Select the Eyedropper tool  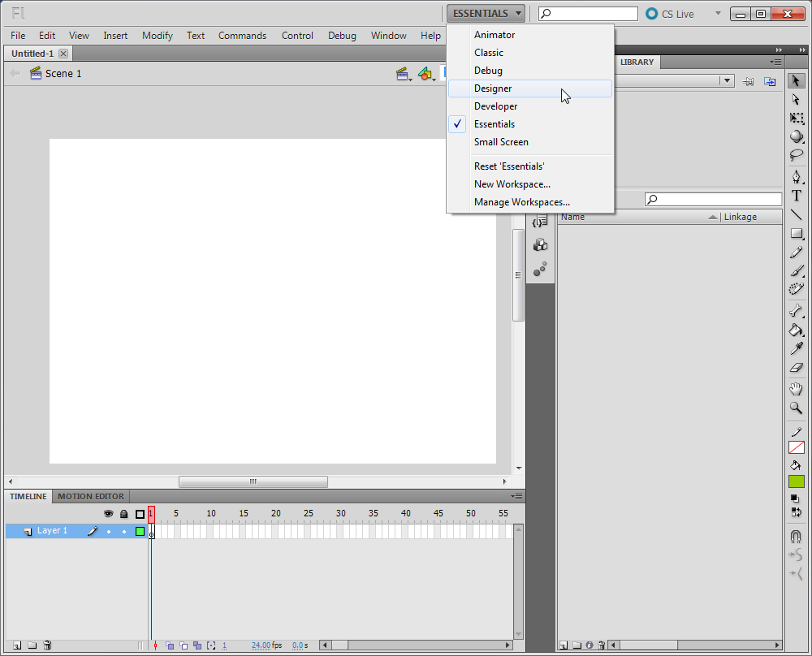coord(796,348)
